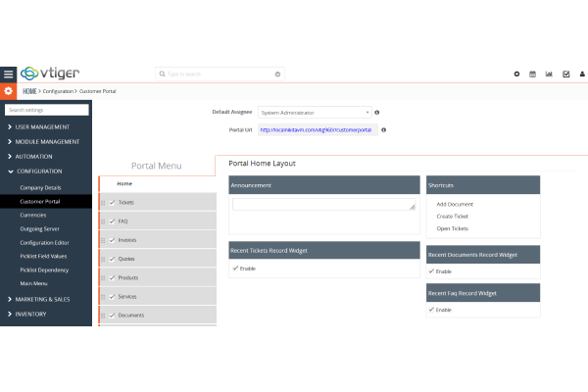
Task: Open the Default Assignee dropdown
Action: pos(315,112)
